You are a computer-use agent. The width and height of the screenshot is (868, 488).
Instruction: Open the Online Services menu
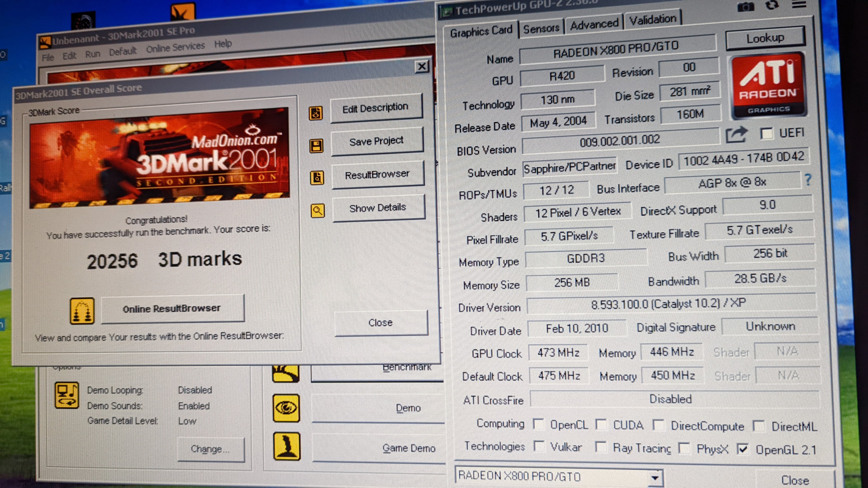(x=175, y=47)
